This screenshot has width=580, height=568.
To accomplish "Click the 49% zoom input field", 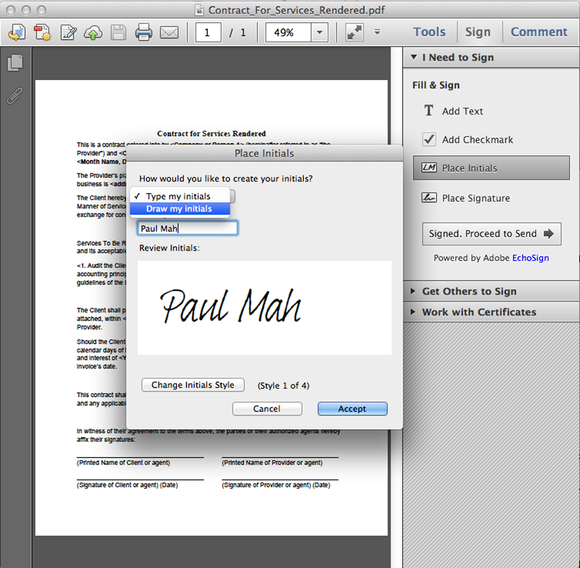I will 289,33.
